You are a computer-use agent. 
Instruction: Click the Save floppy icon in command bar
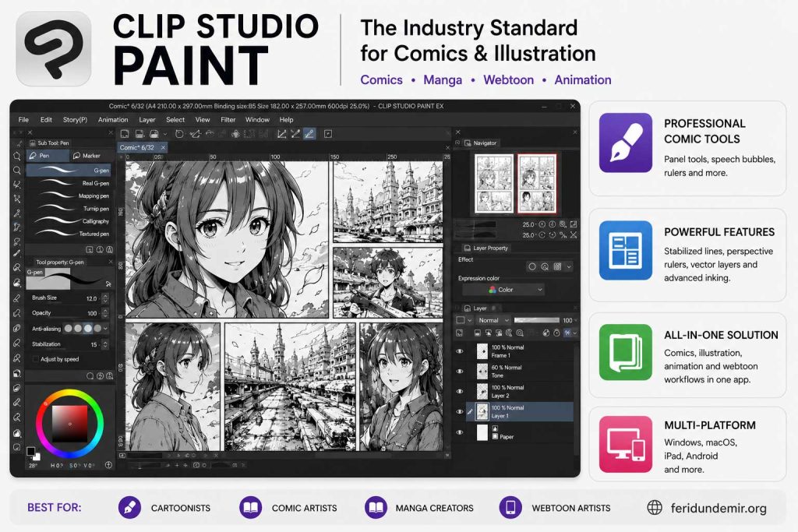[139, 134]
